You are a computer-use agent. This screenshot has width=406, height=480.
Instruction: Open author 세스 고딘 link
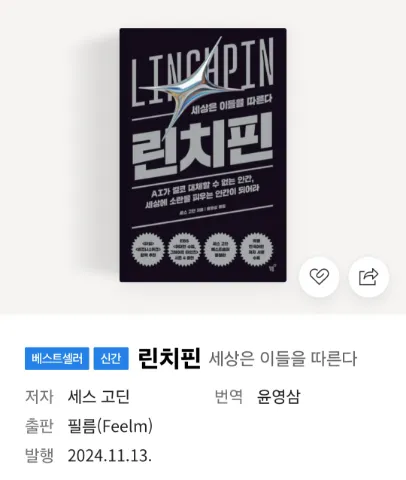tap(98, 397)
